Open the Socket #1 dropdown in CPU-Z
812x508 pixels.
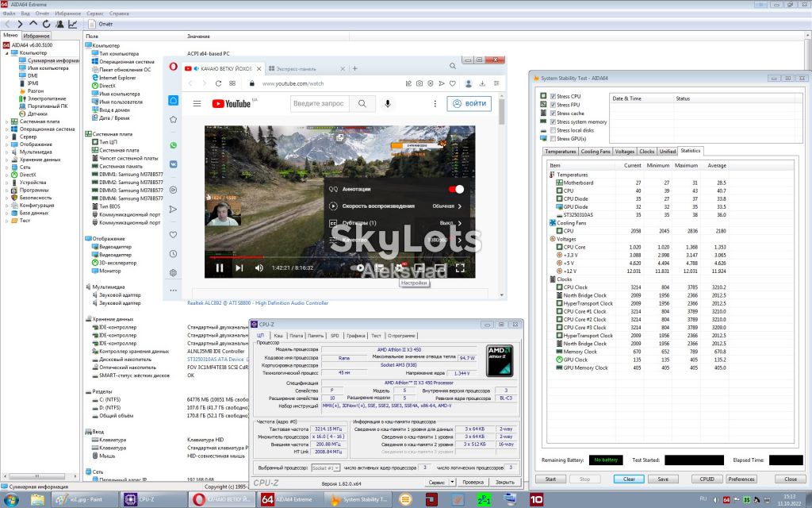pyautogui.click(x=326, y=468)
